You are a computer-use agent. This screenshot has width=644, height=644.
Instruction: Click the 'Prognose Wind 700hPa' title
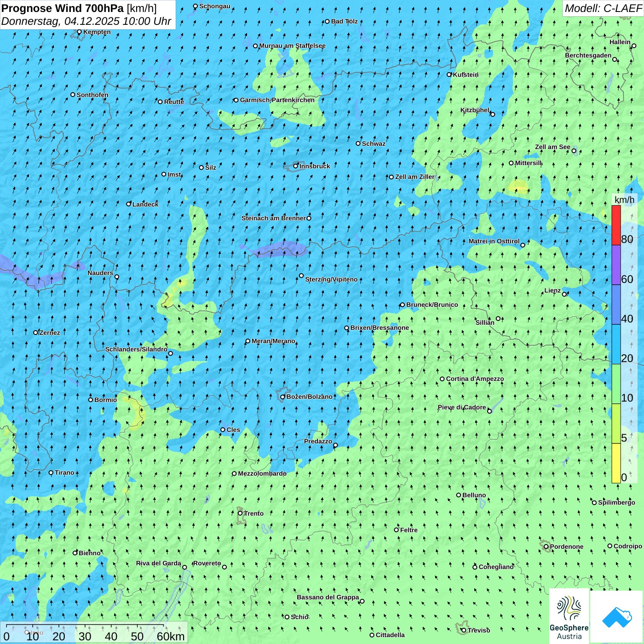[x=63, y=8]
